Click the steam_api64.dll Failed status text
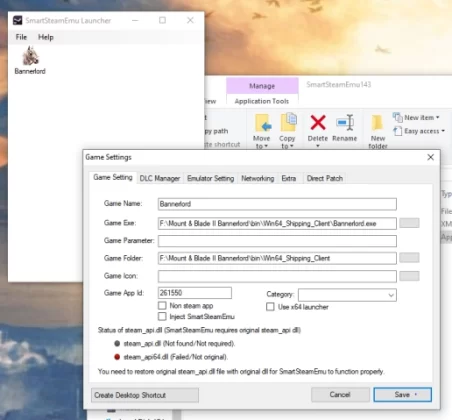 click(x=176, y=357)
